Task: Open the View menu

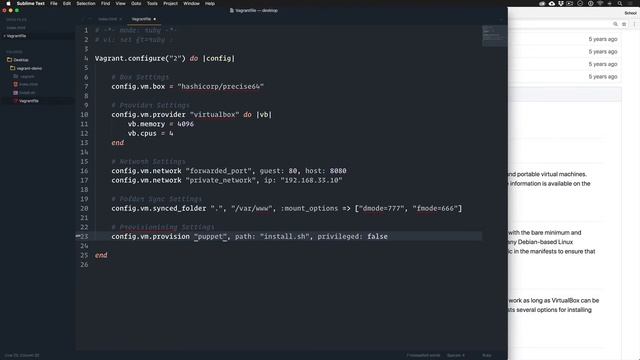Action: pos(120,3)
